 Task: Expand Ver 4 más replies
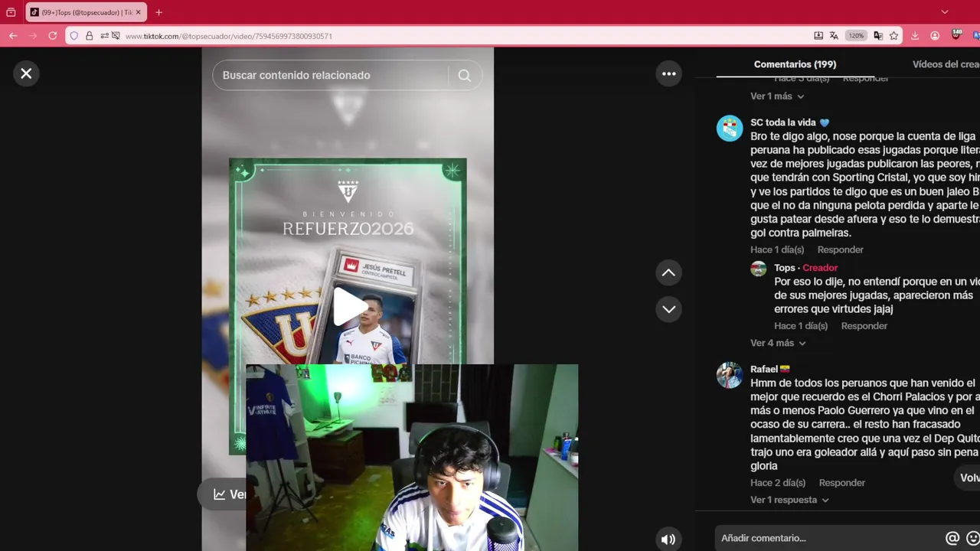click(778, 343)
